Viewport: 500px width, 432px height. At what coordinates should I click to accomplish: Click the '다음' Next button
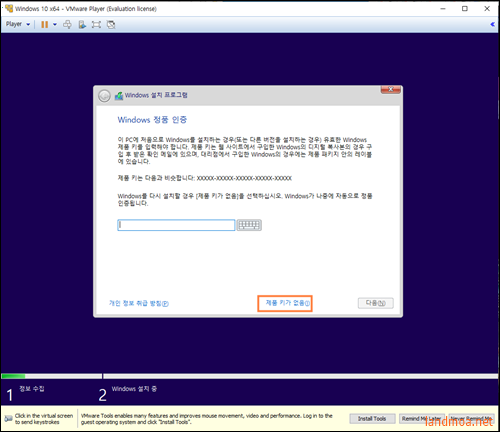coord(376,303)
